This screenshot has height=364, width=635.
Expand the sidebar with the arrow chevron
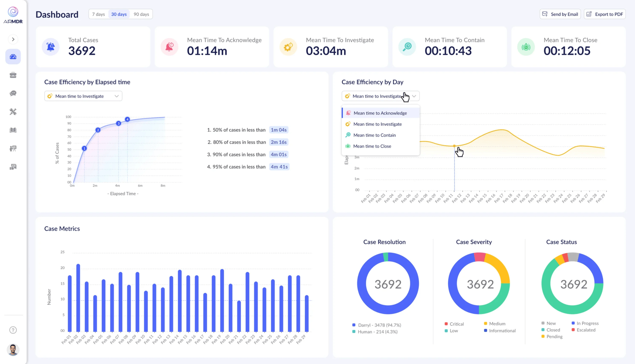coord(13,39)
